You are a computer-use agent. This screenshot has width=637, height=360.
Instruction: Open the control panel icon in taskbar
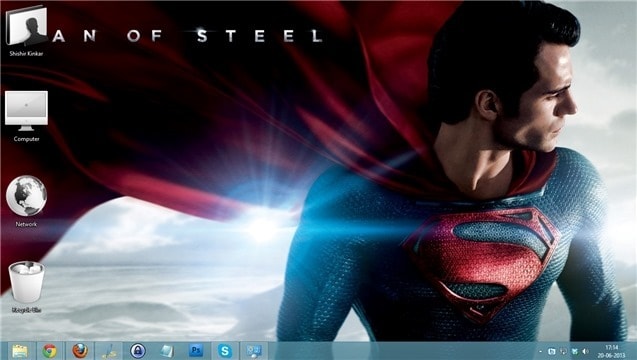pos(254,351)
